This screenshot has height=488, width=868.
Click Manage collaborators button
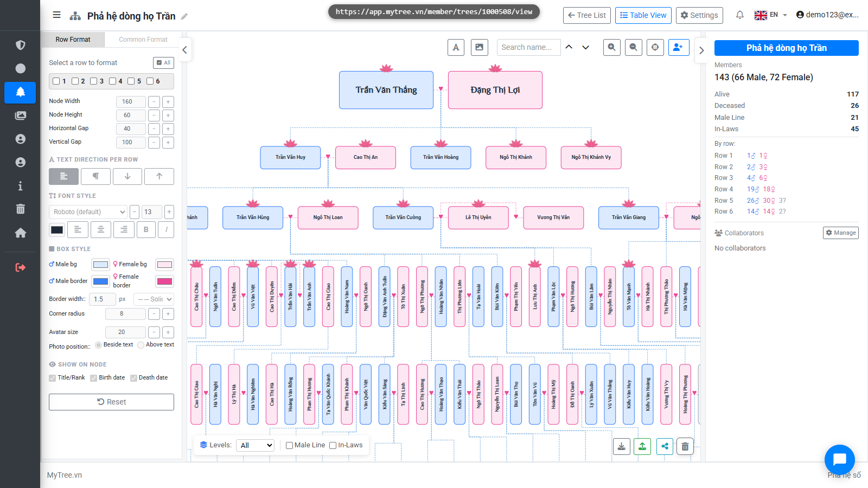coord(841,233)
